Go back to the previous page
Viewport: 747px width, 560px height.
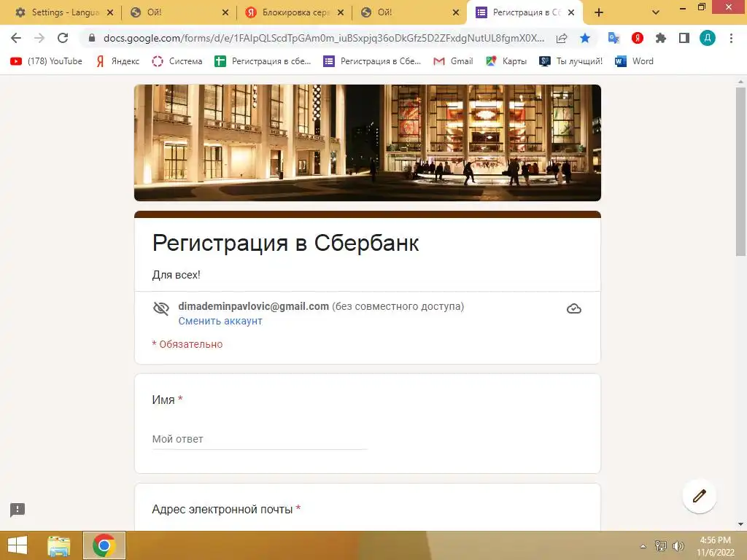16,38
